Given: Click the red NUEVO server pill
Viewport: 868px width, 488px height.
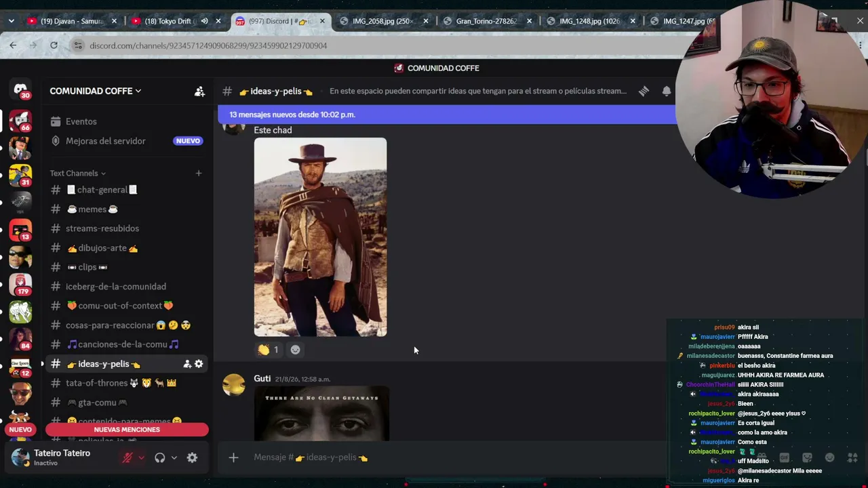Looking at the screenshot, I should coord(20,430).
